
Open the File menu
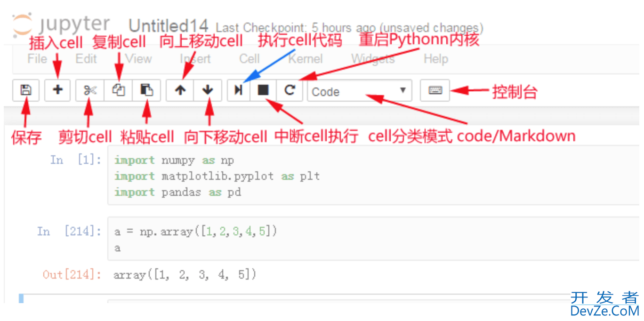37,59
